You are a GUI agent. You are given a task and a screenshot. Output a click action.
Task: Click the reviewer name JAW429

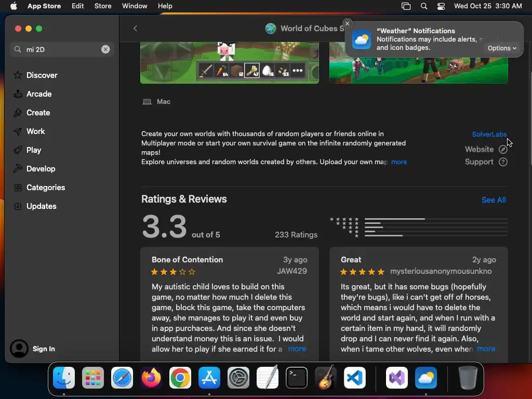coord(292,271)
